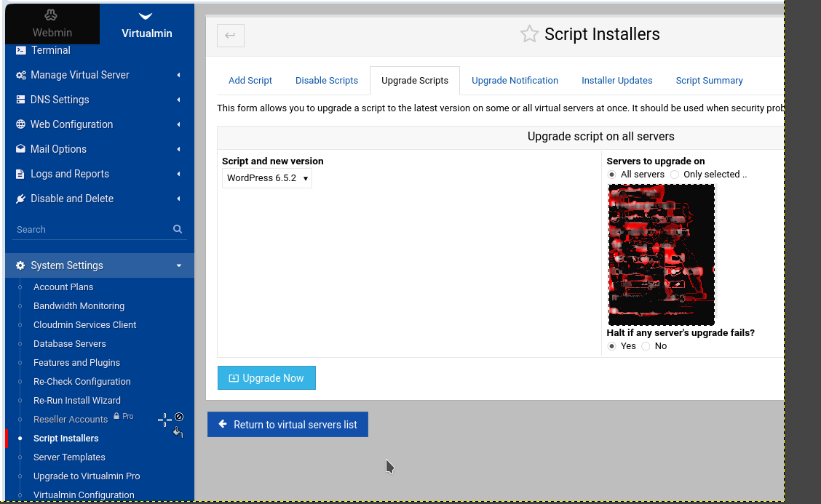Click the Upgrade Now button

point(266,378)
